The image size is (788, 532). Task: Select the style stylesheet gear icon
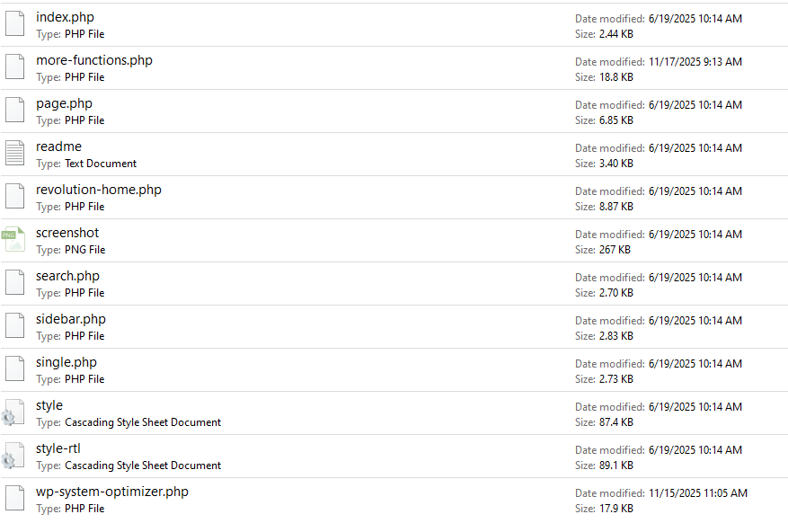pyautogui.click(x=13, y=413)
